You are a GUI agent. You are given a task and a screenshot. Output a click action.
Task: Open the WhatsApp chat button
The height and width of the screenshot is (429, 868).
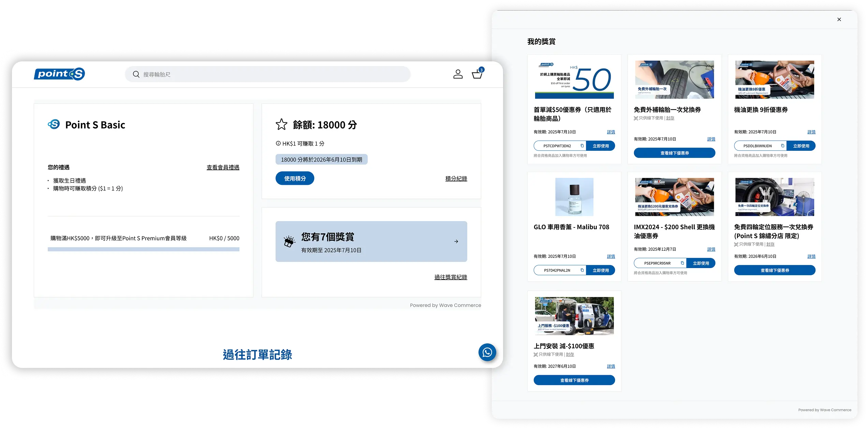tap(487, 352)
